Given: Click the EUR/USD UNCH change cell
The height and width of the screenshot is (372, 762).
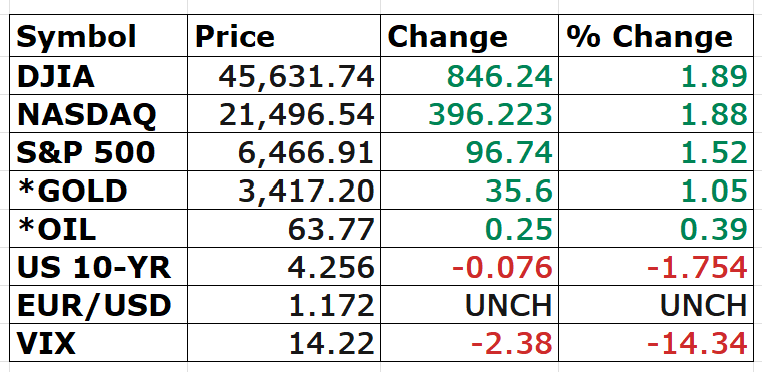Looking at the screenshot, I should tap(469, 304).
